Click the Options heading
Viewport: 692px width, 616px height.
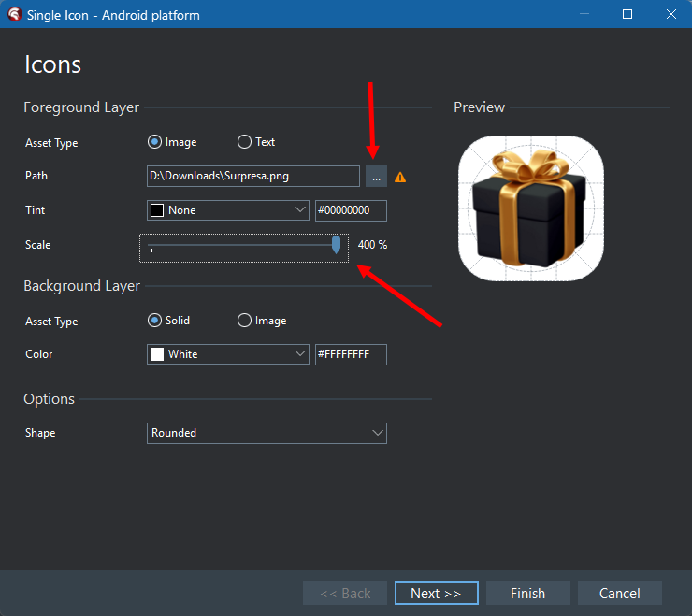(x=49, y=399)
